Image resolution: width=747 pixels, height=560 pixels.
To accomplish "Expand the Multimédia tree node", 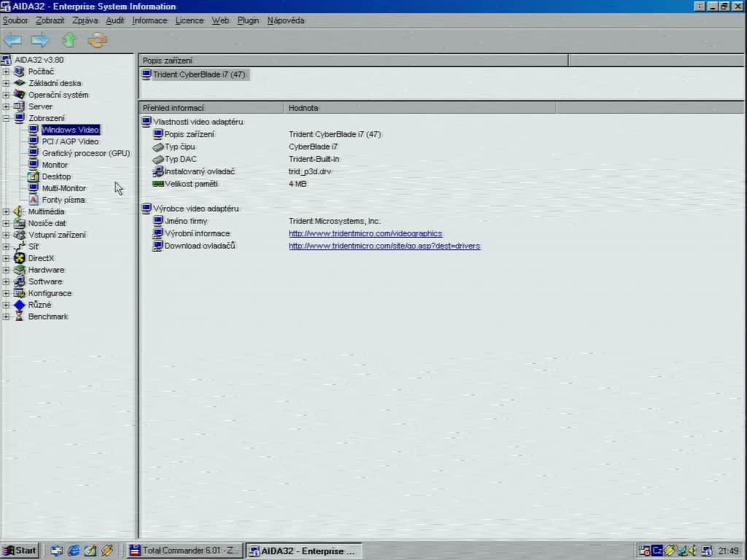I will (6, 211).
